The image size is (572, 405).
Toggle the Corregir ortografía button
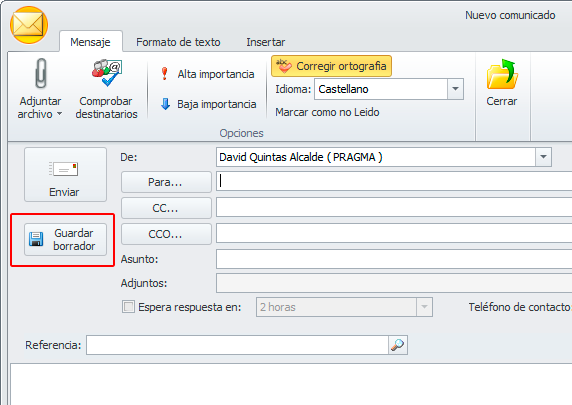(x=331, y=66)
